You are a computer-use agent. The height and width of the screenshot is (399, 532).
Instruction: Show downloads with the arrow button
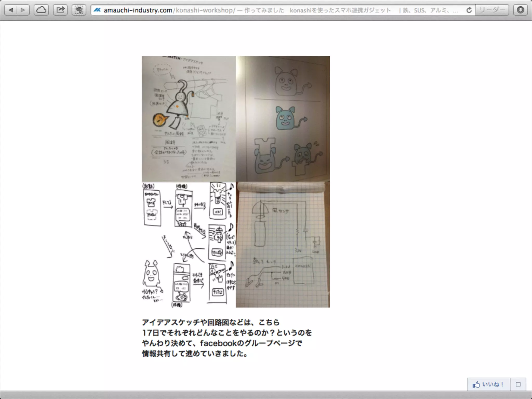coord(520,10)
